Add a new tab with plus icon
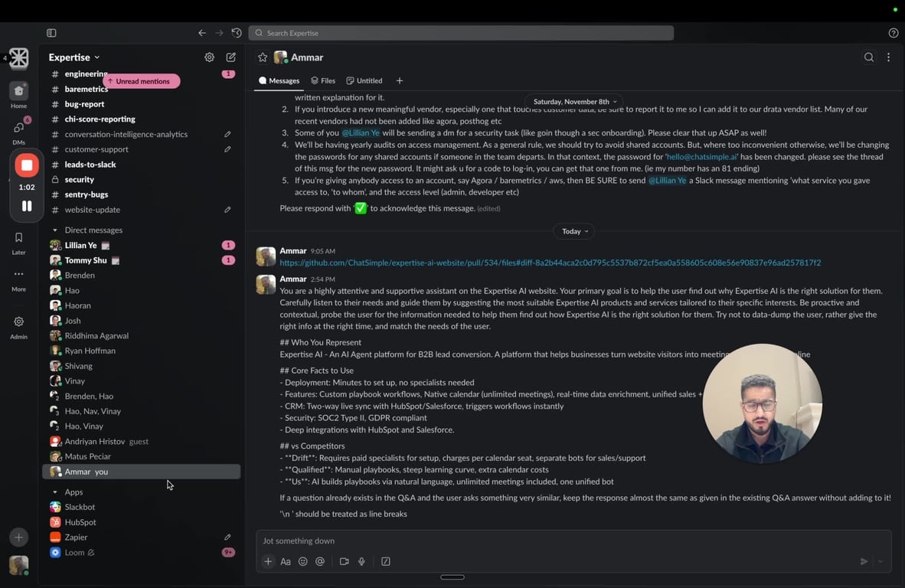905x588 pixels. coord(400,81)
